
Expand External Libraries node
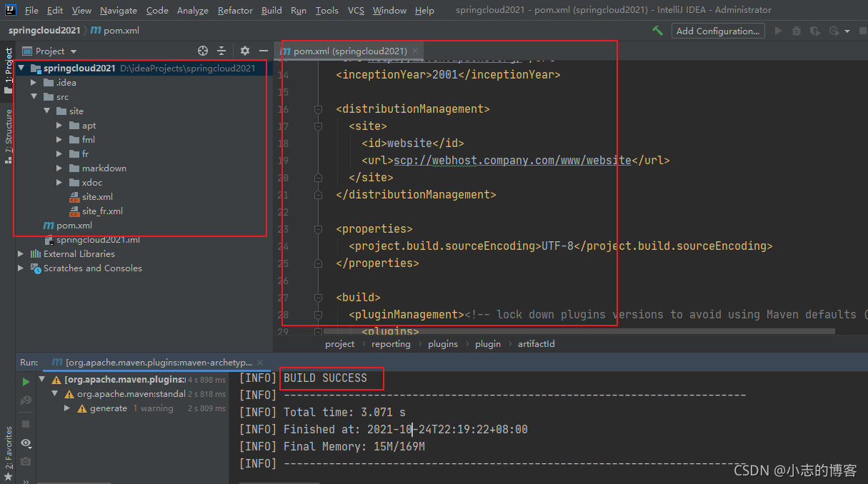pyautogui.click(x=21, y=254)
